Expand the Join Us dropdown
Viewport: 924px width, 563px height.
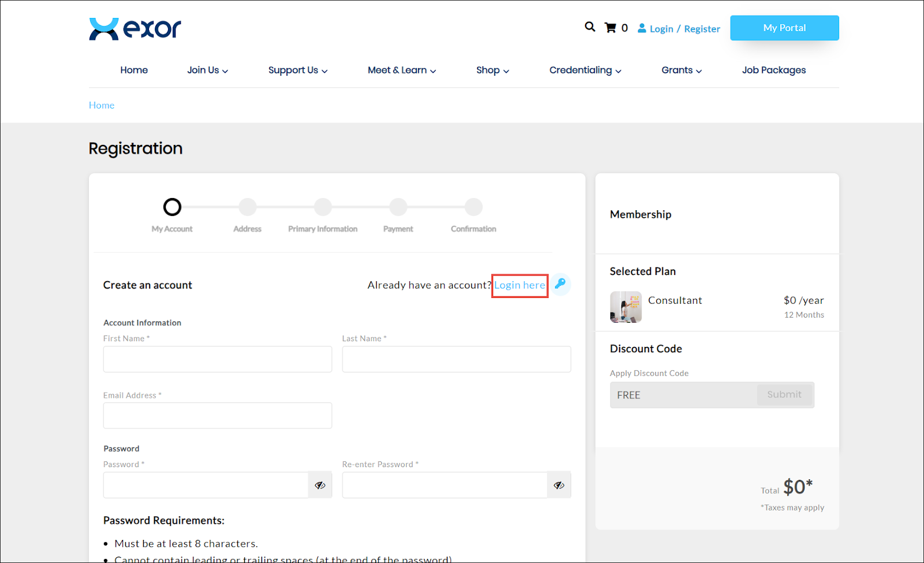[207, 70]
